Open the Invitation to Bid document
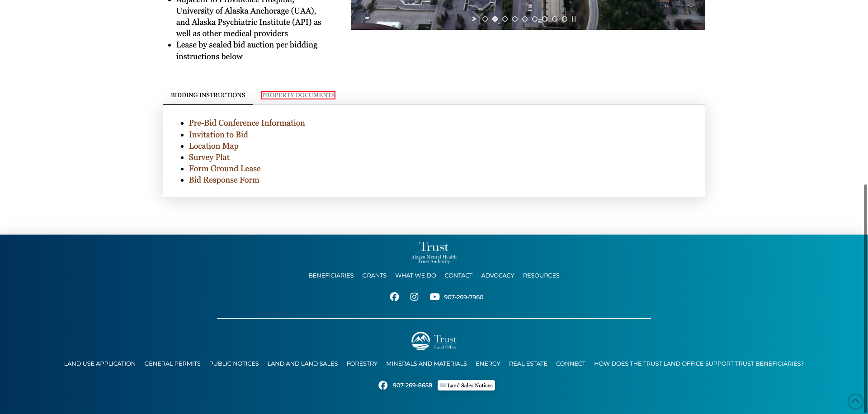 [x=218, y=134]
